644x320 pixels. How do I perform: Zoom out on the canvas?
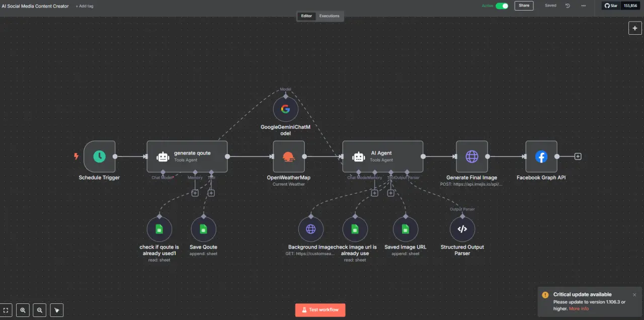tap(40, 310)
